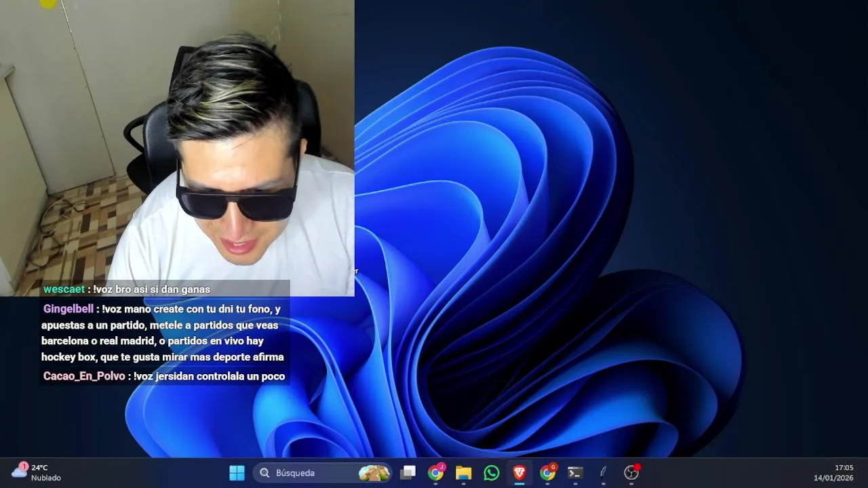Viewport: 868px width, 488px height.
Task: Click the Búsqueda search box
Action: pos(323,472)
